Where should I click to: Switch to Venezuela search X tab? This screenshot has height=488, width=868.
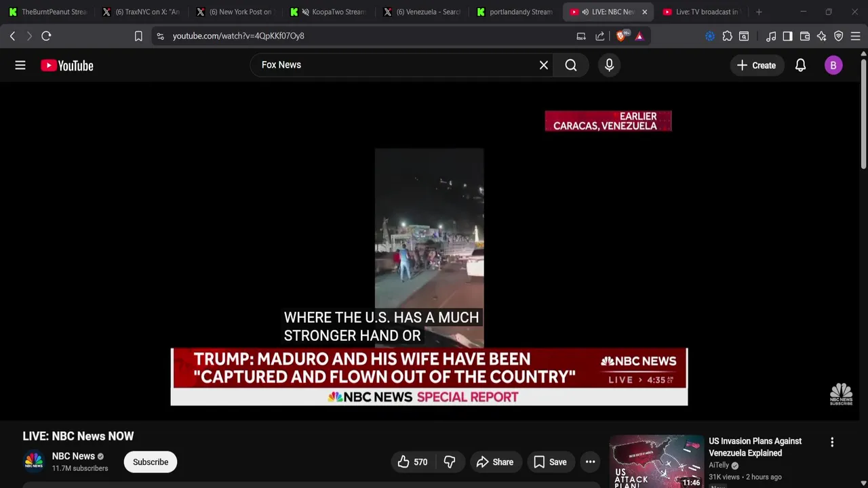click(x=422, y=12)
